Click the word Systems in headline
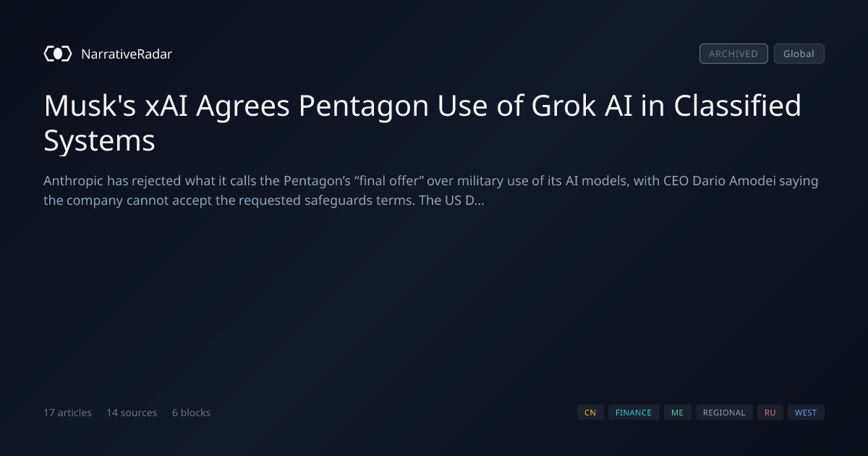Viewport: 868px width, 456px height. click(100, 140)
